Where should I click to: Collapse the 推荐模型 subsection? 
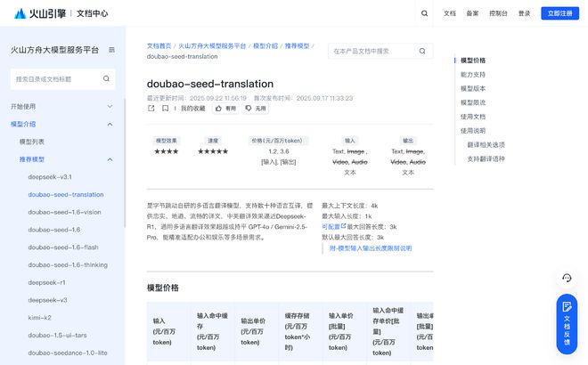pos(66,159)
